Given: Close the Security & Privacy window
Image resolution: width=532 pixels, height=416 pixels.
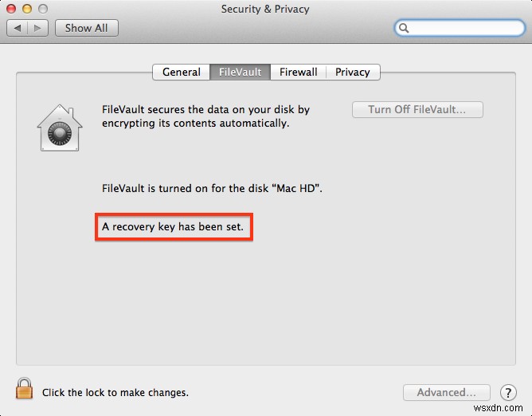Looking at the screenshot, I should [x=11, y=9].
